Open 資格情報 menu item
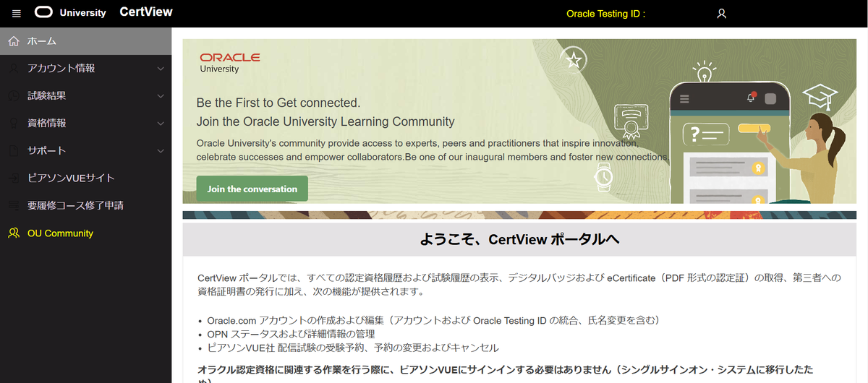 tap(86, 124)
